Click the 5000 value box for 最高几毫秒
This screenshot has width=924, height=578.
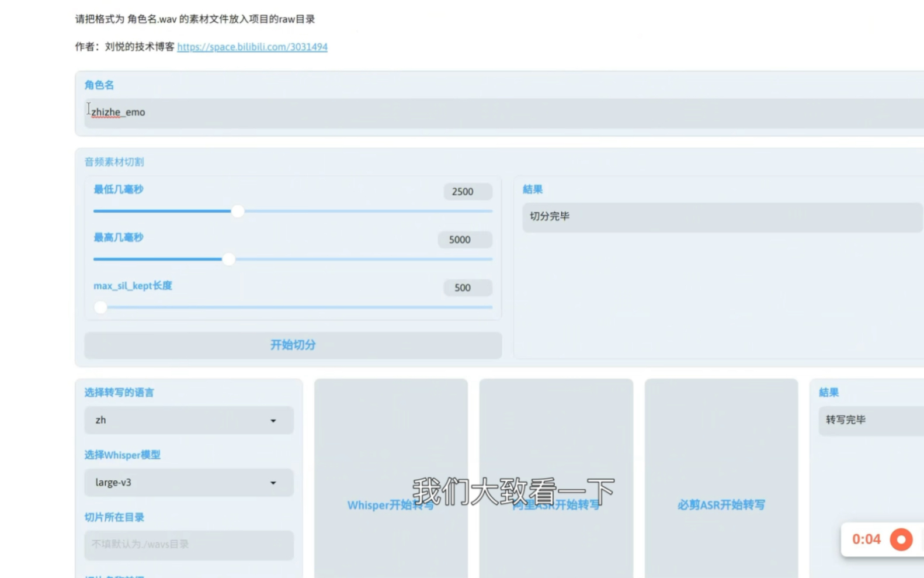coord(465,240)
